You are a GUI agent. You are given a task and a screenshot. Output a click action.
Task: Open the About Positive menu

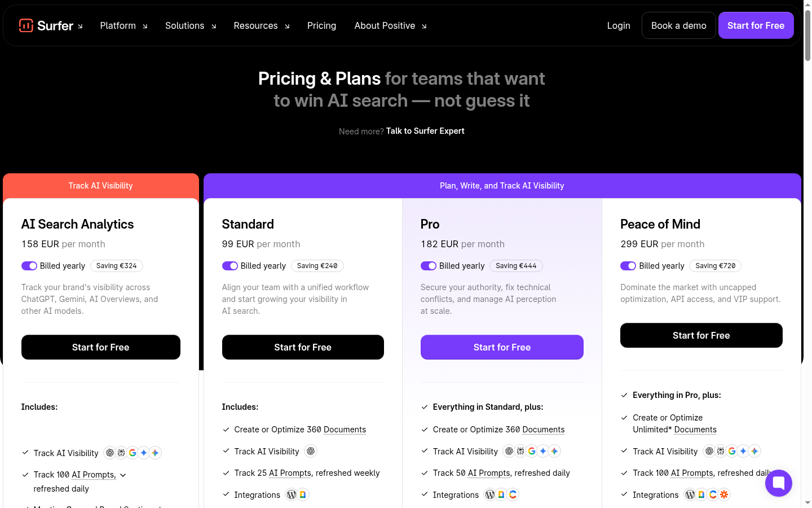[390, 25]
